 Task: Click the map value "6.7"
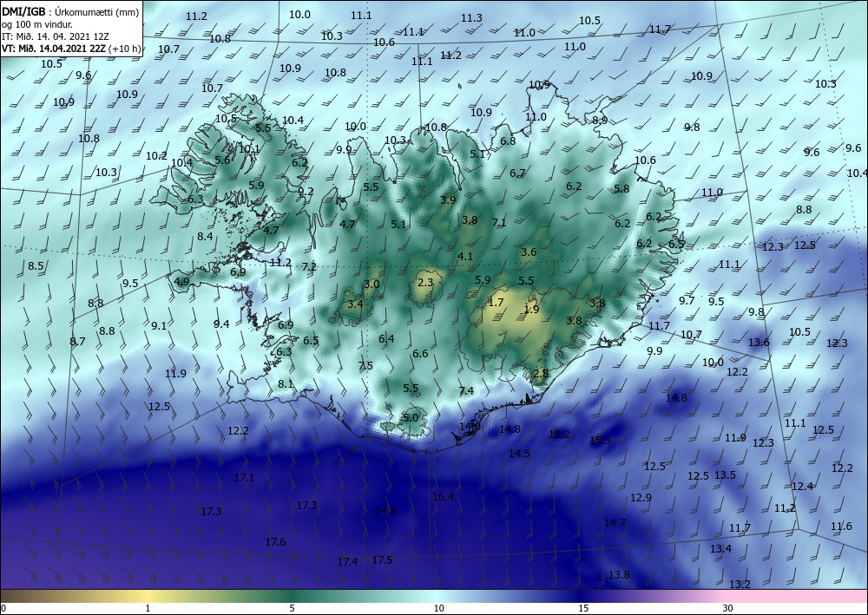(517, 173)
